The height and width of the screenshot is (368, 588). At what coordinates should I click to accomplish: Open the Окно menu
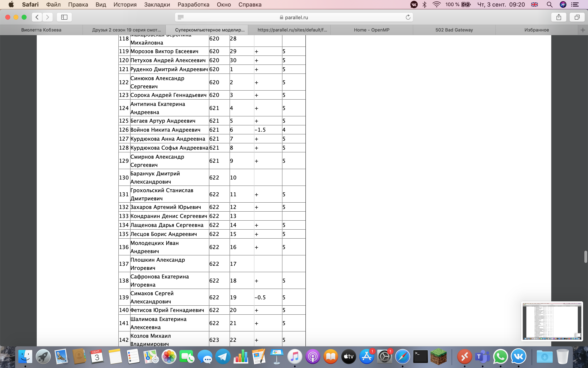click(x=224, y=4)
